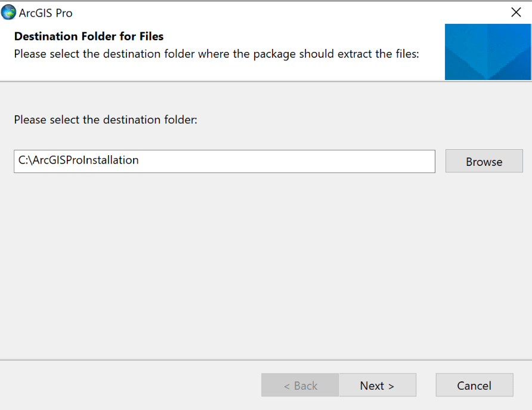Click empty title bar area beside window title

[x=268, y=13]
